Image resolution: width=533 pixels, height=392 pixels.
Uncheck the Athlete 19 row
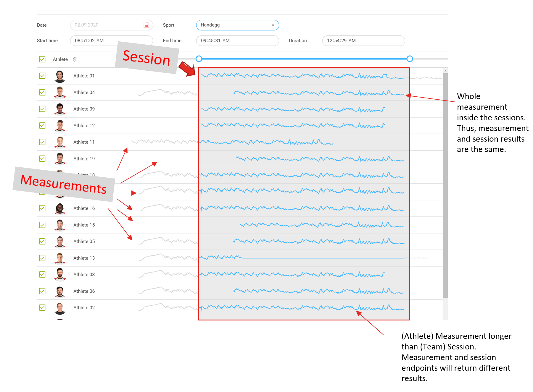click(x=42, y=158)
